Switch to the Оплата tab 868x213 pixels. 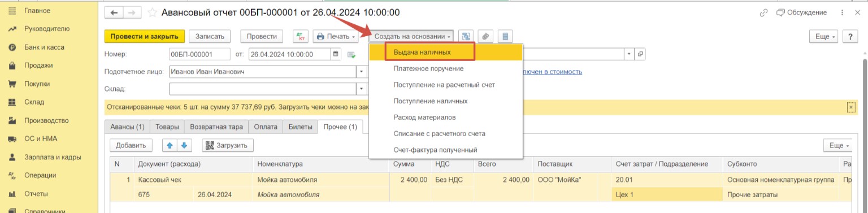[x=266, y=127]
